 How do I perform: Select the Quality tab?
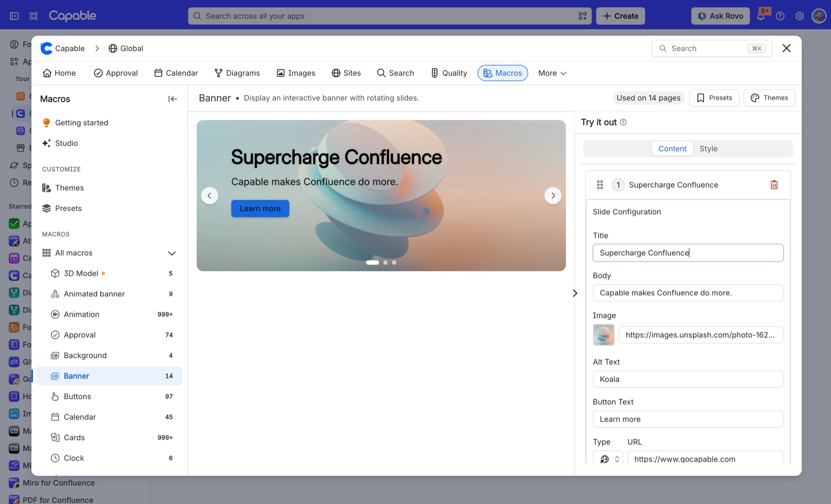pos(449,73)
